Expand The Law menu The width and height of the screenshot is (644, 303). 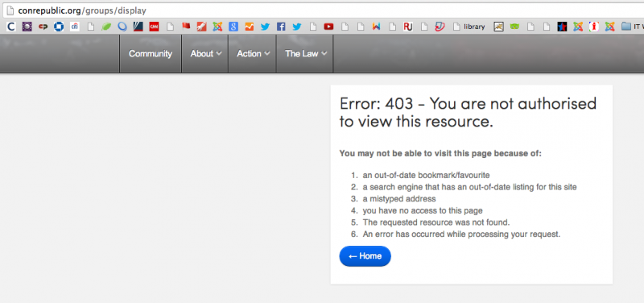pos(305,53)
